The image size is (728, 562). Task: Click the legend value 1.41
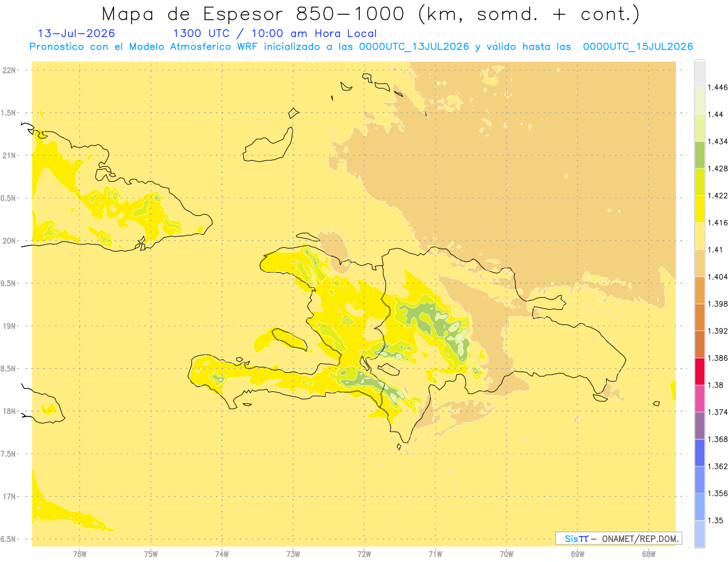pyautogui.click(x=716, y=250)
